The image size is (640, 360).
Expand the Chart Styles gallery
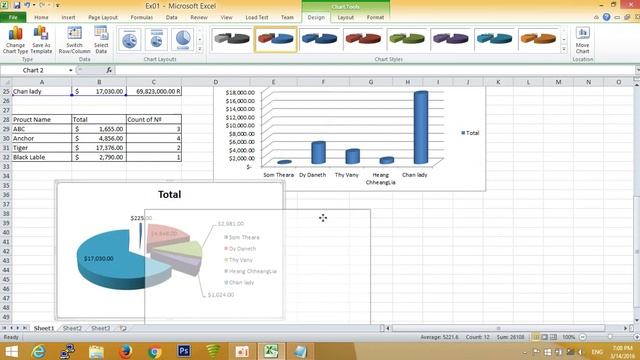pos(564,49)
